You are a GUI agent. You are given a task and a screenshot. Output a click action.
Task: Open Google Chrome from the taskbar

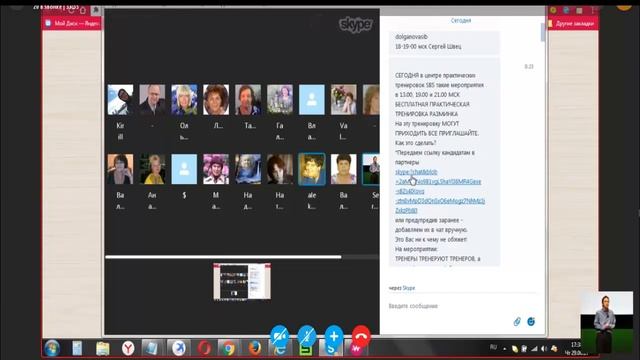(229, 349)
